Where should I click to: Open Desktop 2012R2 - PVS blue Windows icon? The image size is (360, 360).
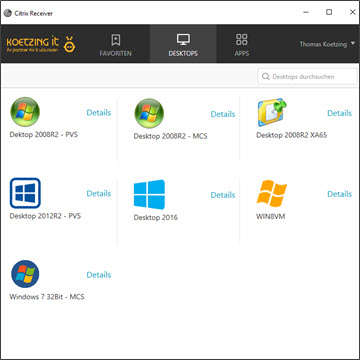25,193
